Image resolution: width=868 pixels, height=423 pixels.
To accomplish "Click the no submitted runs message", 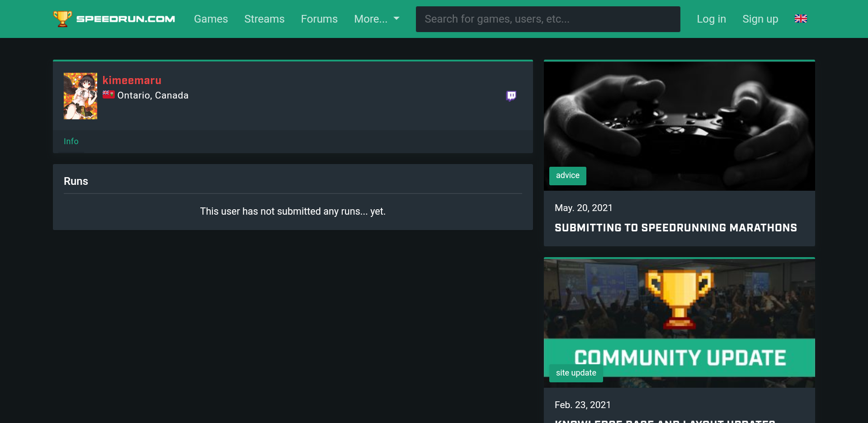I will tap(293, 211).
